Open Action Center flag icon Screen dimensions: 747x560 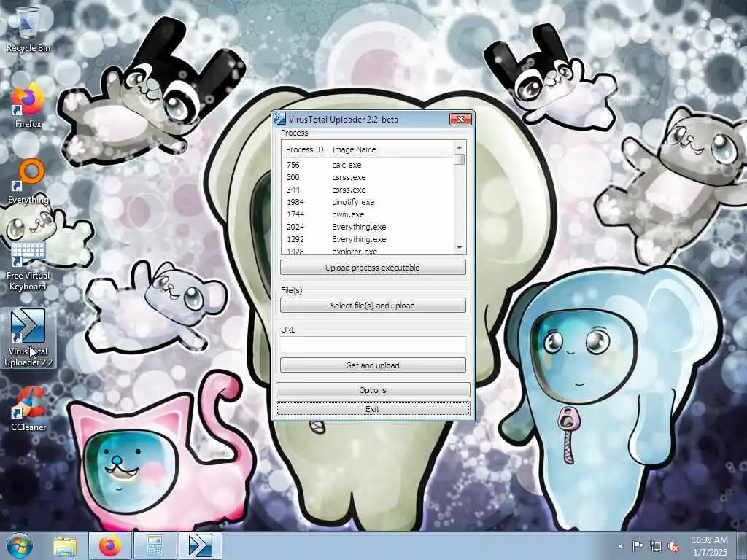tap(638, 546)
